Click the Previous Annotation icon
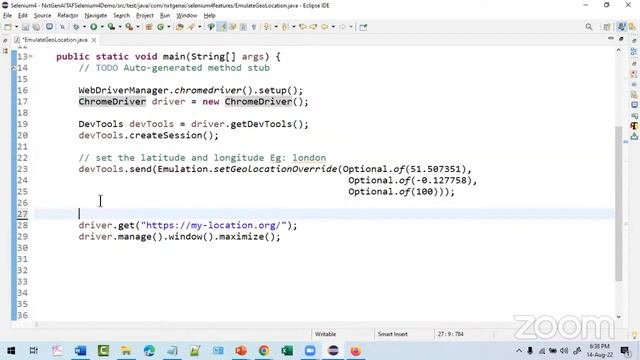This screenshot has width=640, height=360. (x=285, y=27)
